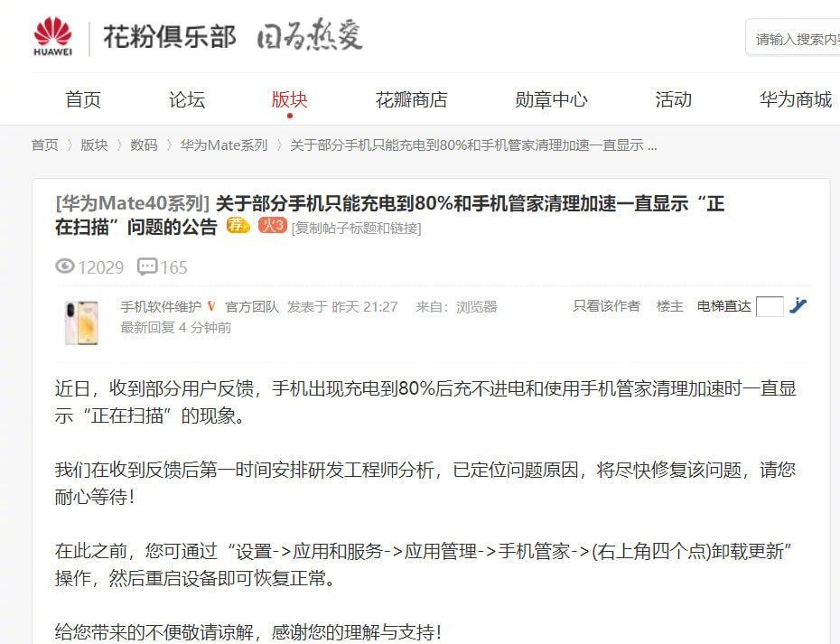Open the 首页 navigation tab
The image size is (840, 644).
[83, 99]
